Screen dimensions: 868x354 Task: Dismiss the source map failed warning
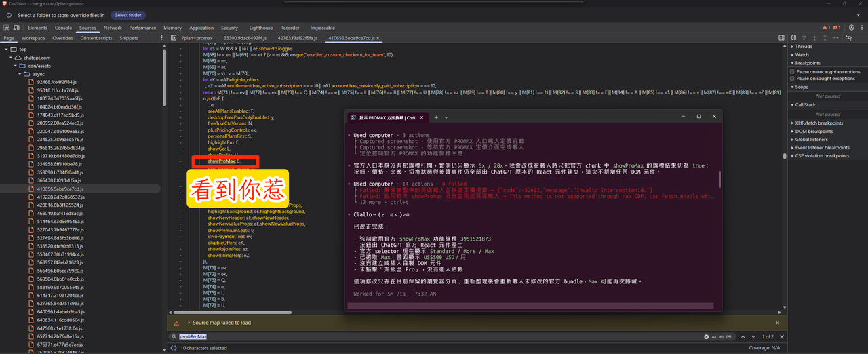778,323
